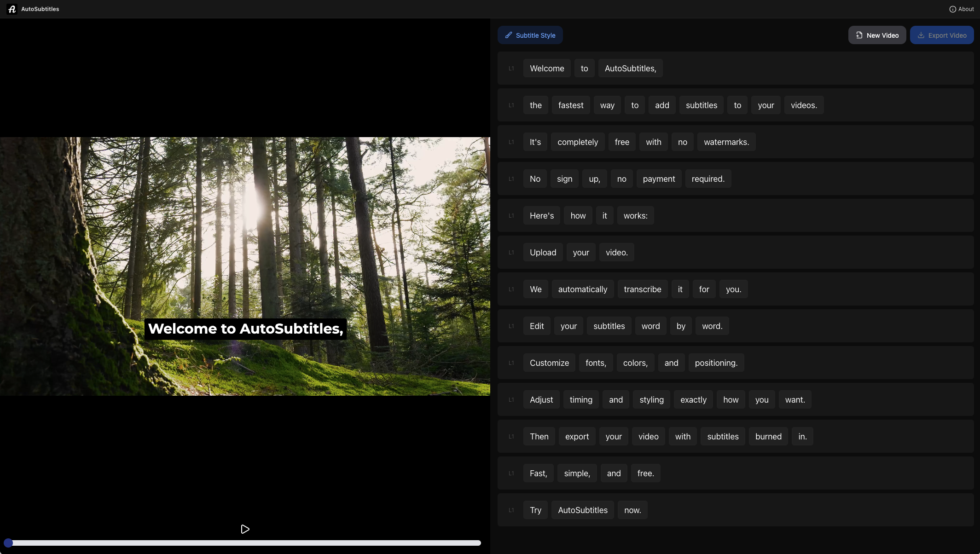This screenshot has width=980, height=554.
Task: Click the Export Video button
Action: [x=941, y=35]
